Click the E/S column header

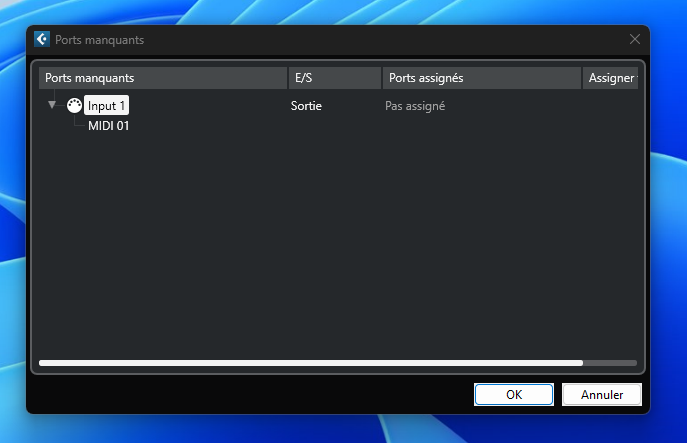(334, 78)
